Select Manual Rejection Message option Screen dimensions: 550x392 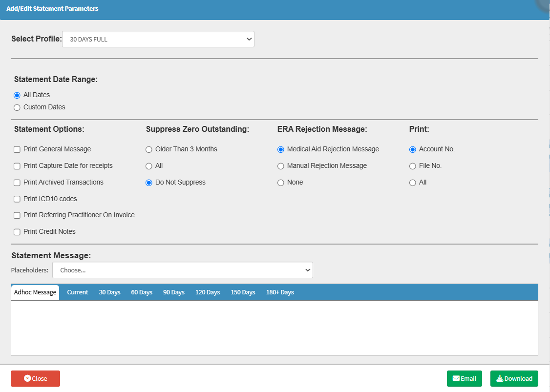pyautogui.click(x=281, y=166)
